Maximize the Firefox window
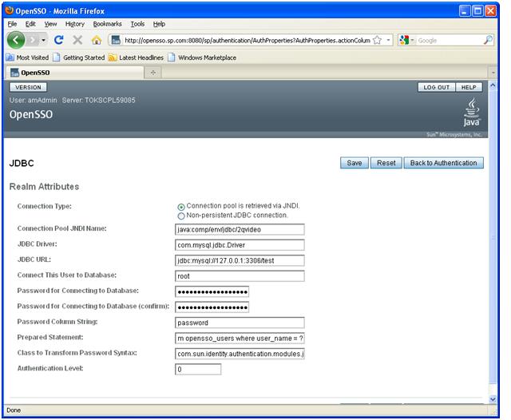Screen dimensions: 511x420 (477, 11)
